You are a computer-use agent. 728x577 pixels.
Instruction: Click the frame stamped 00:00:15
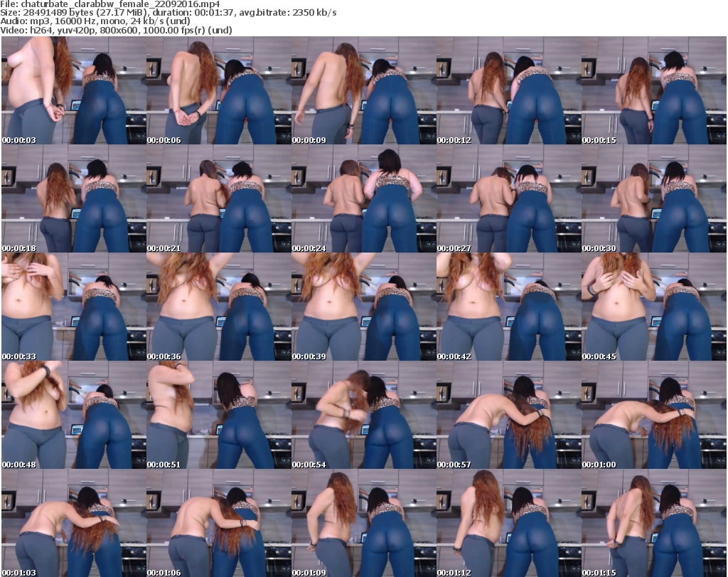pos(654,90)
